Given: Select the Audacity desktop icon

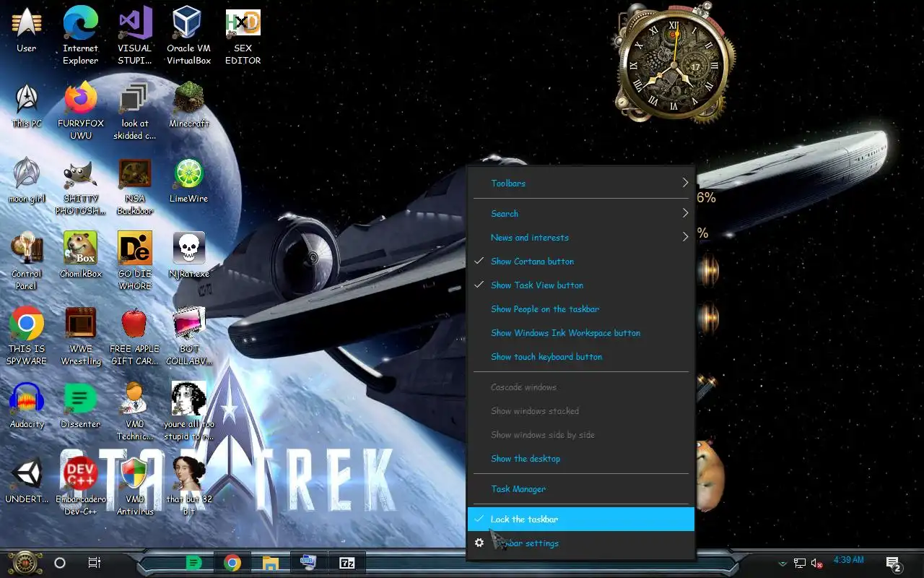Looking at the screenshot, I should coord(27,406).
